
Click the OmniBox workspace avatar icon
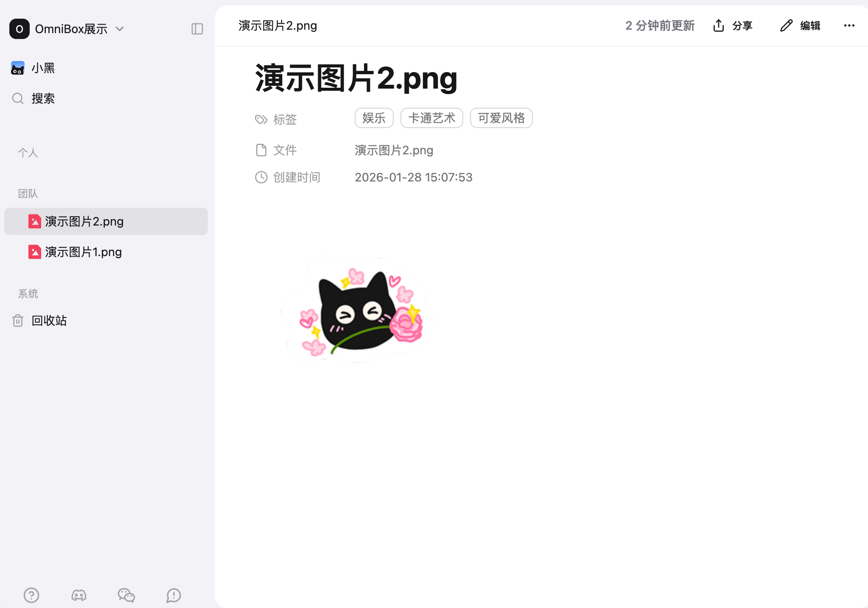tap(20, 29)
